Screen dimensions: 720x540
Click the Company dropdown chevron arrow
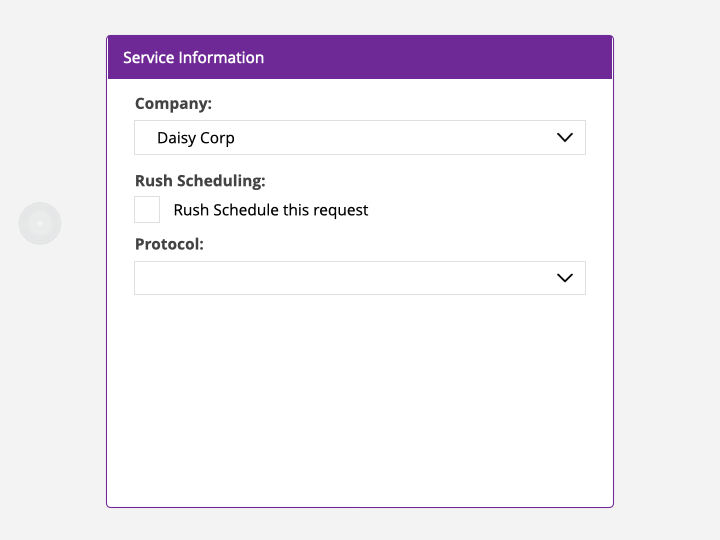[565, 138]
